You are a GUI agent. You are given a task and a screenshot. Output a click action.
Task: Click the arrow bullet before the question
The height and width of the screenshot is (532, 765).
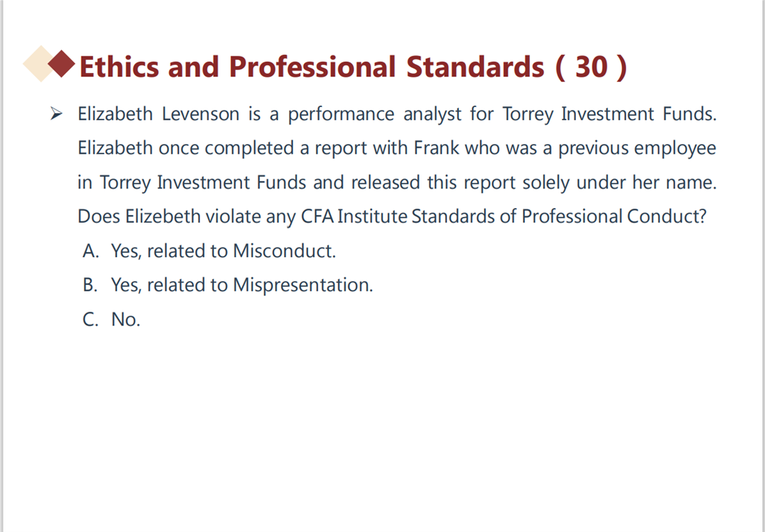coord(56,114)
